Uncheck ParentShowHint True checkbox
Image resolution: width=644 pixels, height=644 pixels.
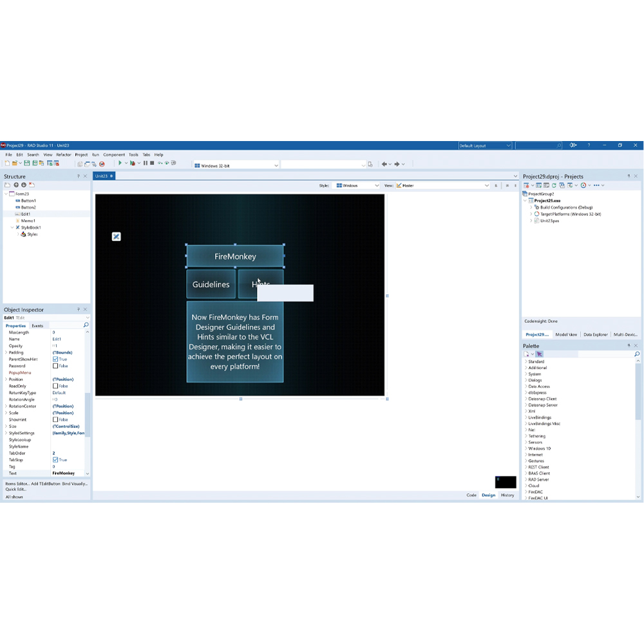pyautogui.click(x=55, y=359)
